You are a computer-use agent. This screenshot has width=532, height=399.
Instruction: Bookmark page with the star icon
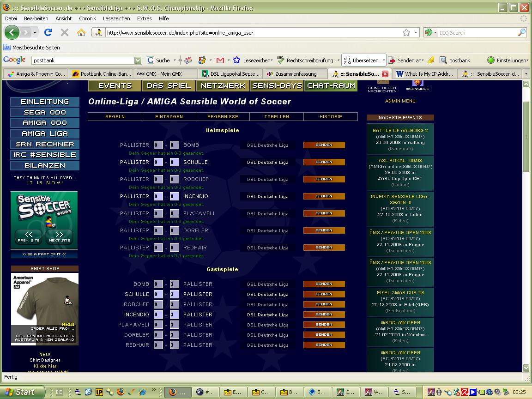pos(406,32)
